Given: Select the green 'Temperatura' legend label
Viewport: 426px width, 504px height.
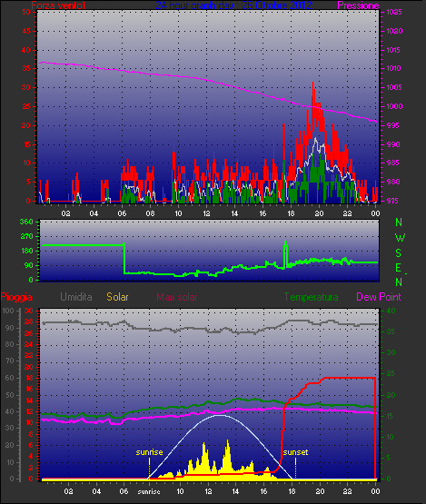Looking at the screenshot, I should click(x=312, y=297).
